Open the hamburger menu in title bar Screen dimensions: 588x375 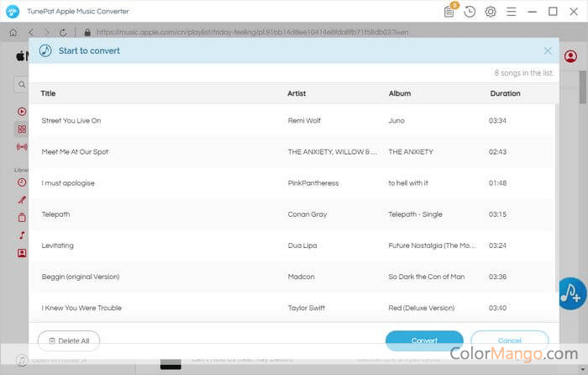pyautogui.click(x=511, y=12)
